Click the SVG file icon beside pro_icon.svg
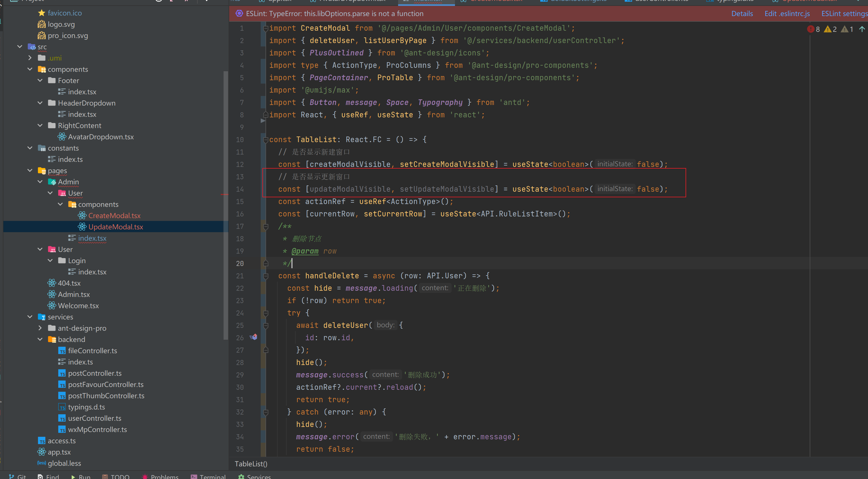This screenshot has width=868, height=479. tap(41, 35)
